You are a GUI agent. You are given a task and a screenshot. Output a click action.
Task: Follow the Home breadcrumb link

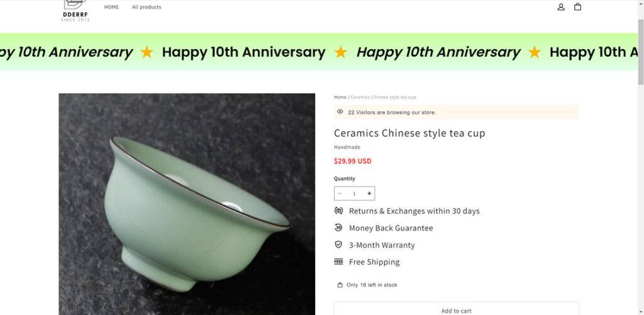(340, 97)
